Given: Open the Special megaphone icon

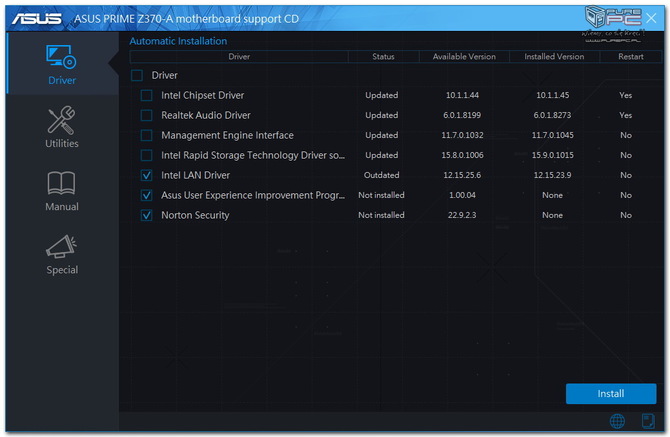Looking at the screenshot, I should pyautogui.click(x=61, y=246).
